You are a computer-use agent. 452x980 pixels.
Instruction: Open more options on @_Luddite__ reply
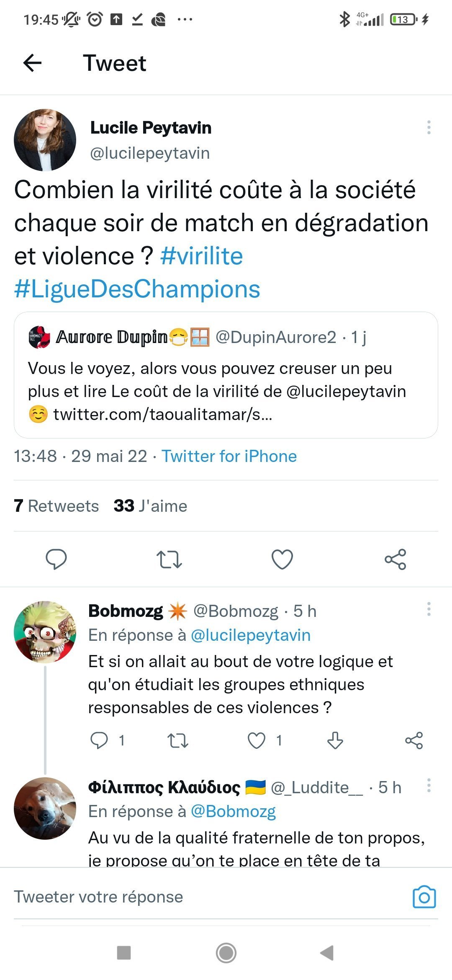pos(429,785)
